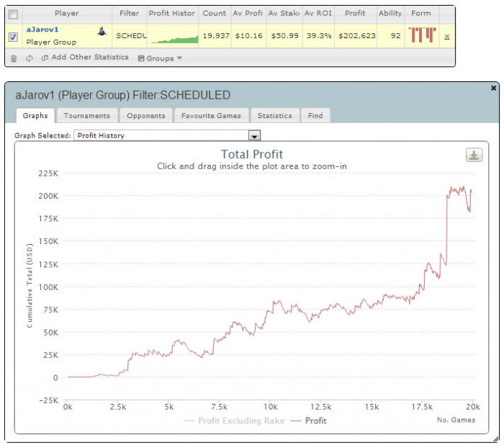504x447 pixels.
Task: Click the Form bar chart icon
Action: [422, 35]
